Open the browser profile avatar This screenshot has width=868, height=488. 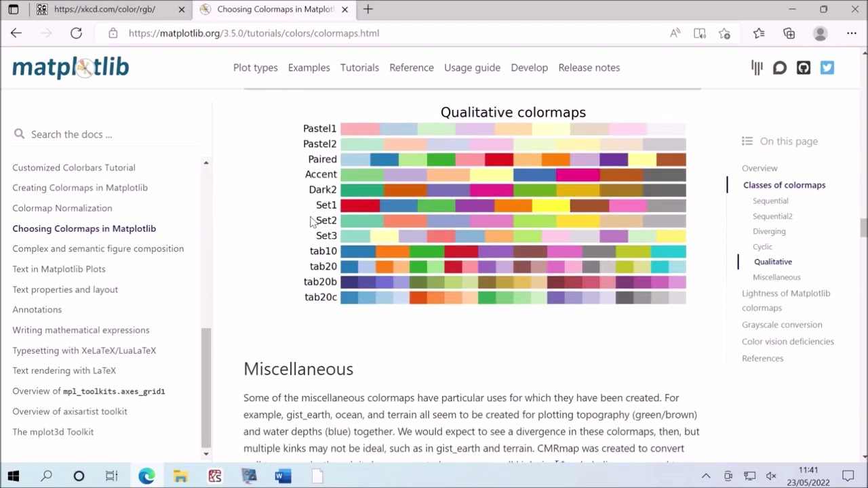point(821,33)
